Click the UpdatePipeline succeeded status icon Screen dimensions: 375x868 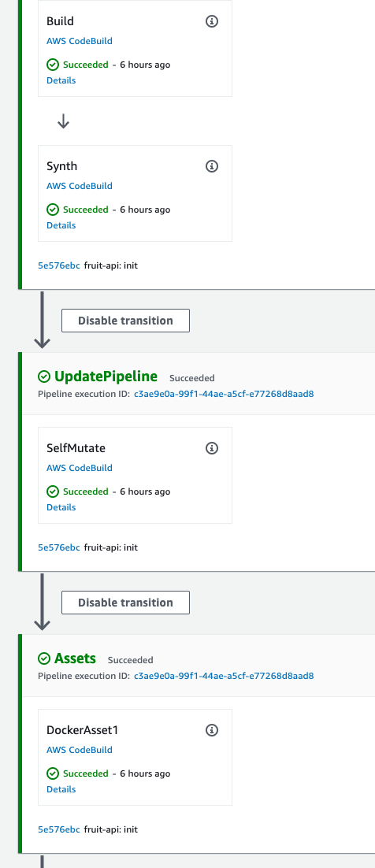pos(44,377)
